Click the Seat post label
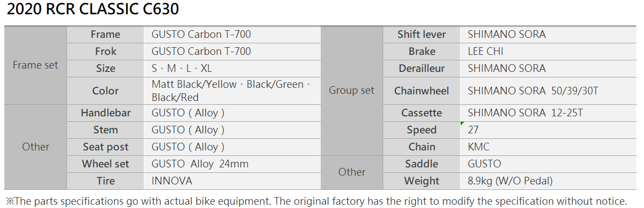The image size is (644, 208). (x=105, y=147)
